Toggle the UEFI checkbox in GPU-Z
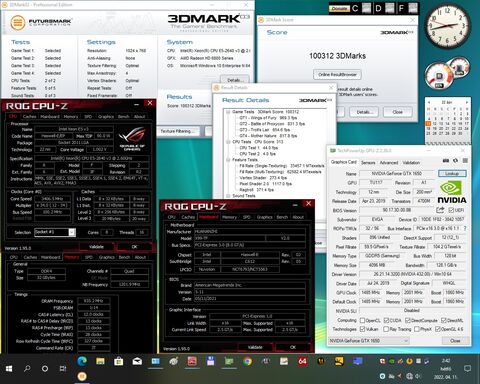The image size is (480, 384). [451, 210]
